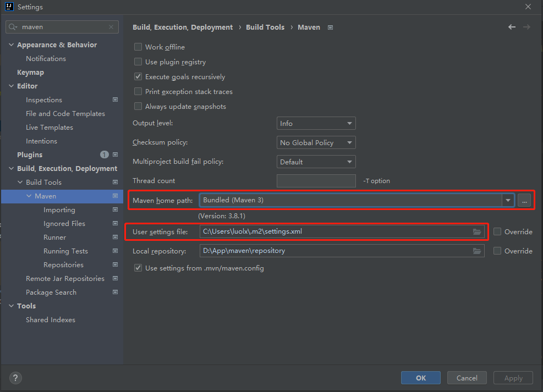
Task: Toggle Override for User settings file
Action: click(x=498, y=231)
